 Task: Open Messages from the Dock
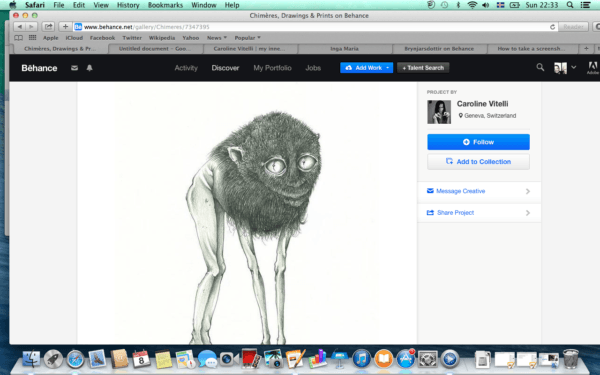(207, 359)
